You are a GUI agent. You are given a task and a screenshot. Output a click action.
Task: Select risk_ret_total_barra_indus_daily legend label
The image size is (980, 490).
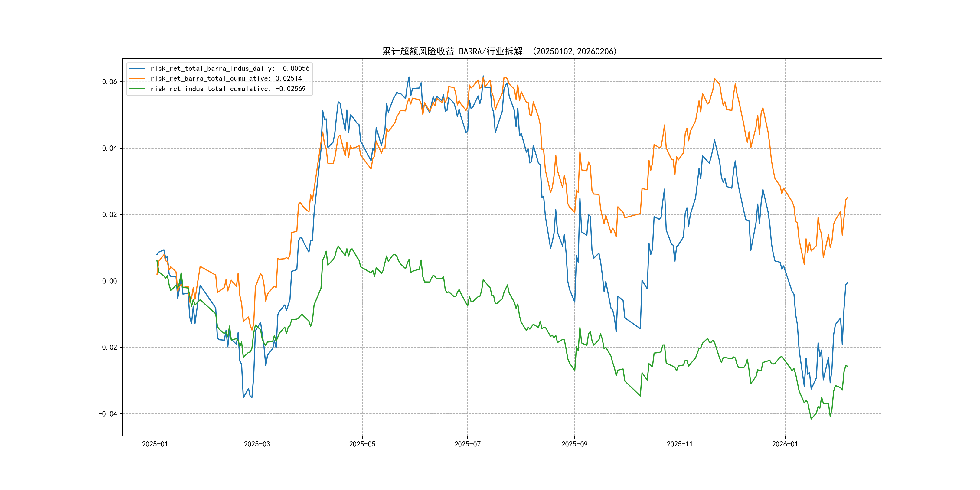pos(230,68)
